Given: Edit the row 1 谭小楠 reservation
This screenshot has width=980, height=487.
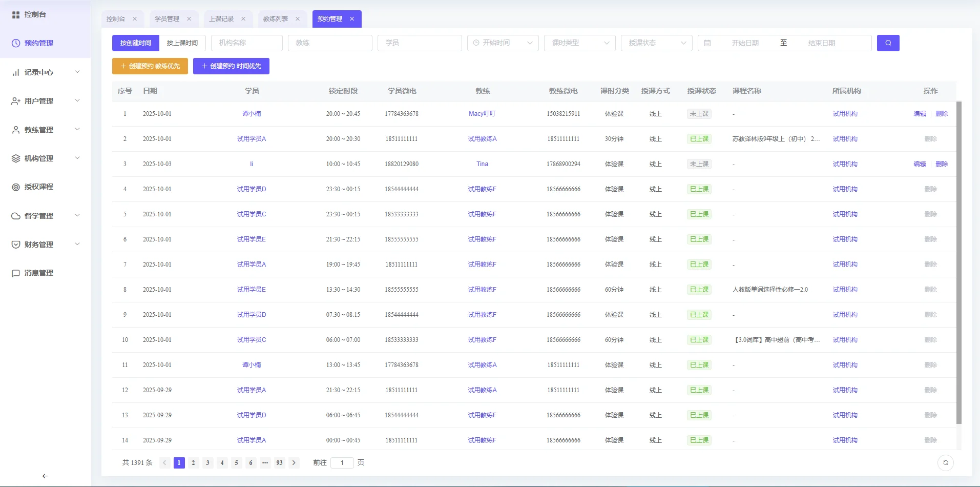Looking at the screenshot, I should pos(920,114).
